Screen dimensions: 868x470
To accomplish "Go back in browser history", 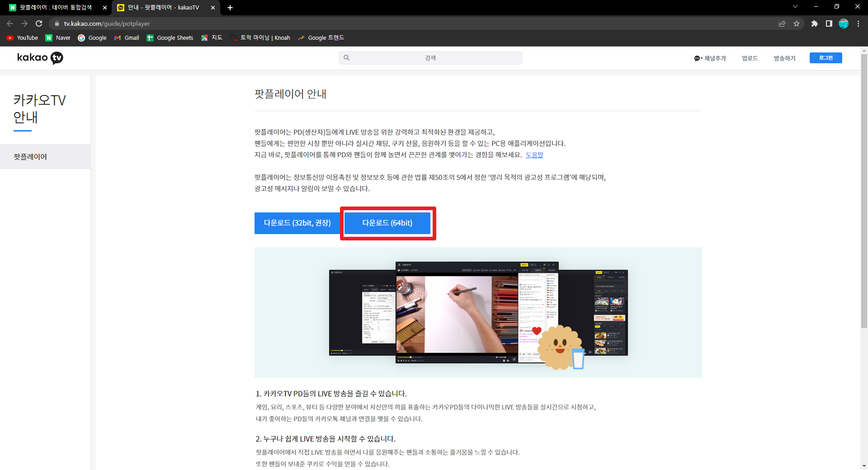I will pyautogui.click(x=10, y=23).
